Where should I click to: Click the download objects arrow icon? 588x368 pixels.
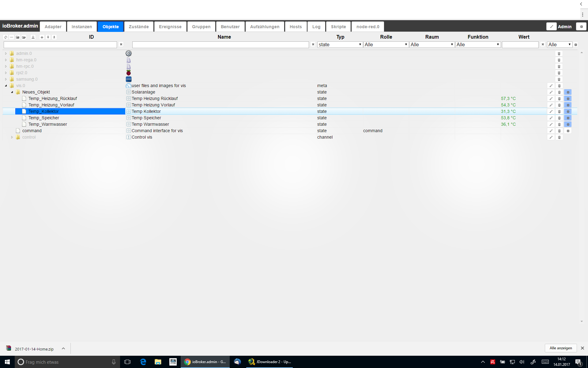[x=54, y=37]
